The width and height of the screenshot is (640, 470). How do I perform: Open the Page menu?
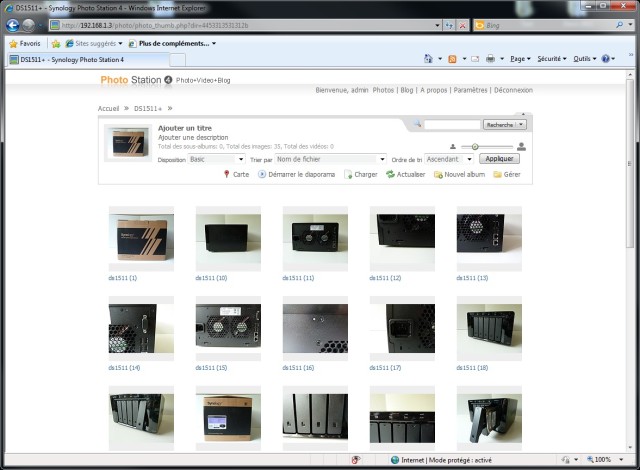520,59
